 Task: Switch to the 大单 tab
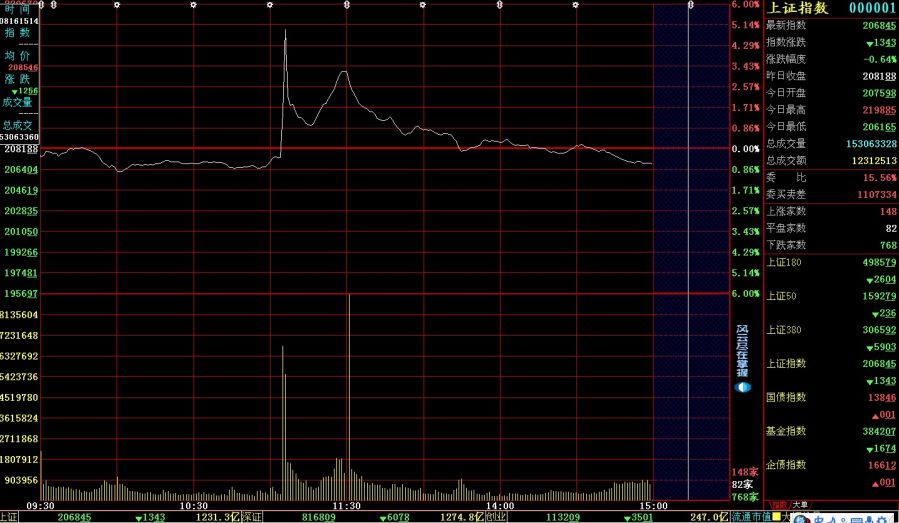pyautogui.click(x=800, y=505)
